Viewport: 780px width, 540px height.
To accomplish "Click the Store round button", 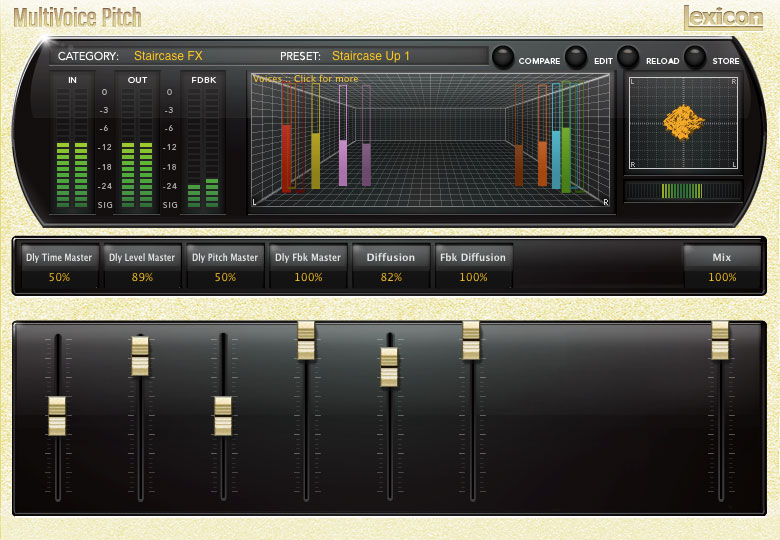I will click(x=695, y=57).
